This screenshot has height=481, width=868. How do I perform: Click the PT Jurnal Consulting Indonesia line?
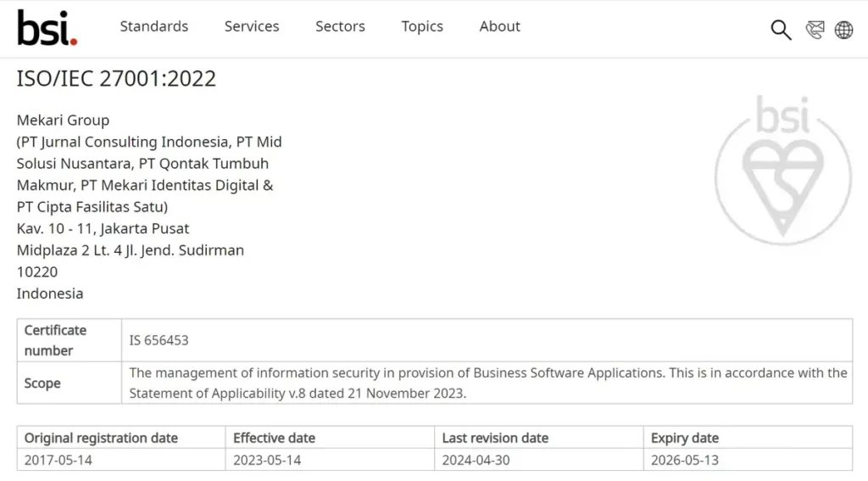[149, 142]
